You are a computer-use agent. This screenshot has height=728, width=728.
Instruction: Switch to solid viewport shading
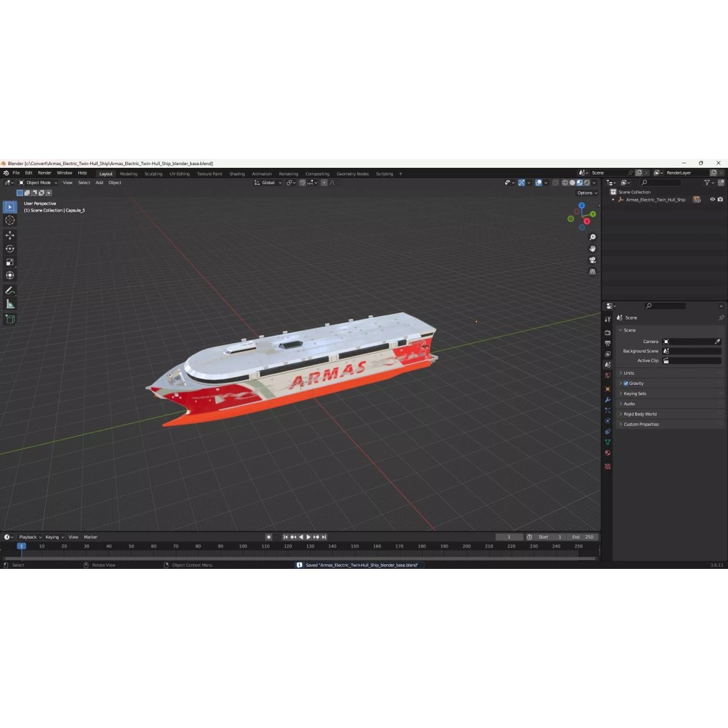point(572,183)
